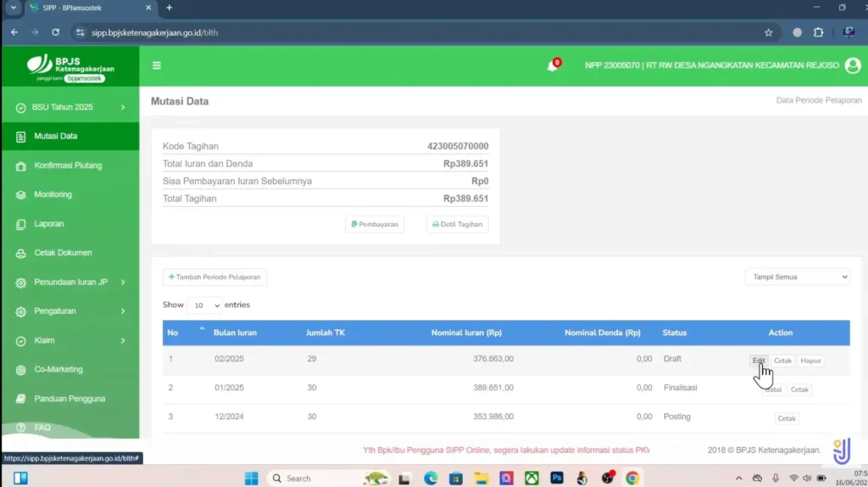Image resolution: width=868 pixels, height=487 pixels.
Task: Go to Cetak Dokumen in sidebar
Action: tap(63, 253)
